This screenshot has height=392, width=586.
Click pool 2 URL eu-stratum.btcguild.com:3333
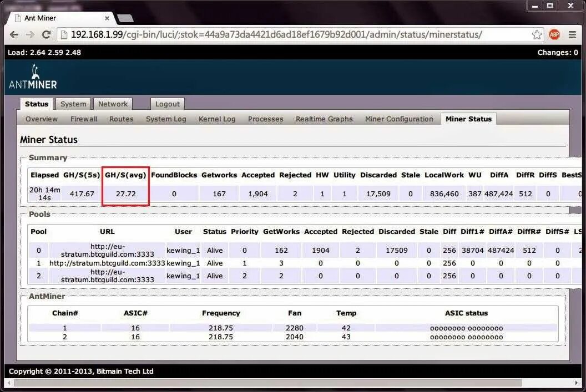(107, 276)
